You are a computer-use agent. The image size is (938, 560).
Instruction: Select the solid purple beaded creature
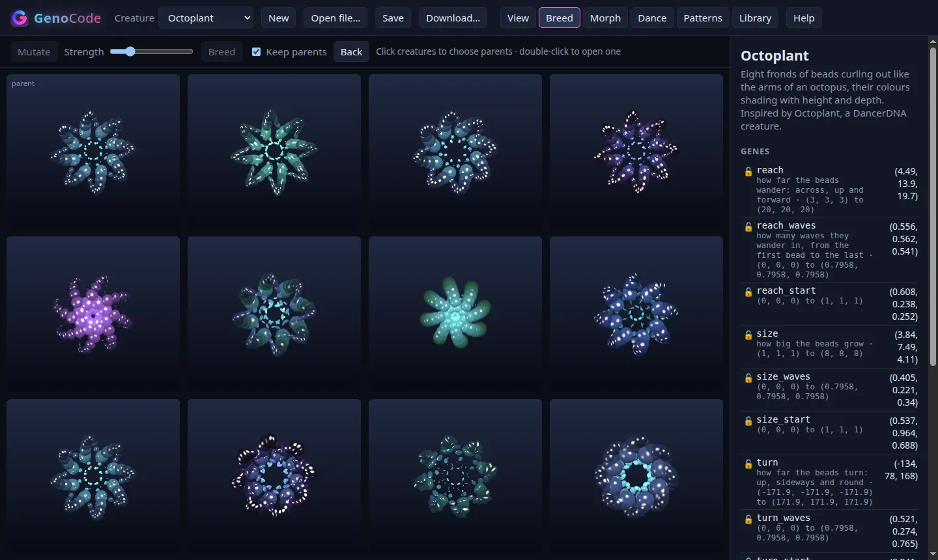point(93,314)
